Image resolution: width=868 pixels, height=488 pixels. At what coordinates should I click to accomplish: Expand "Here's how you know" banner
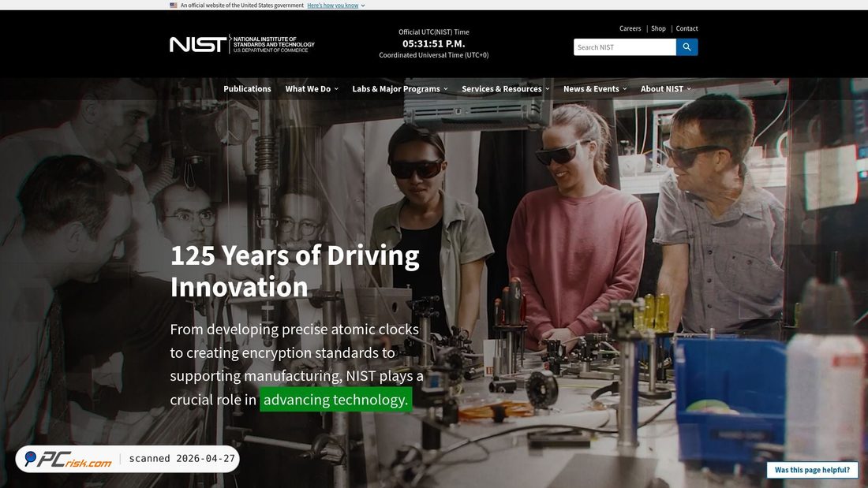pyautogui.click(x=336, y=5)
